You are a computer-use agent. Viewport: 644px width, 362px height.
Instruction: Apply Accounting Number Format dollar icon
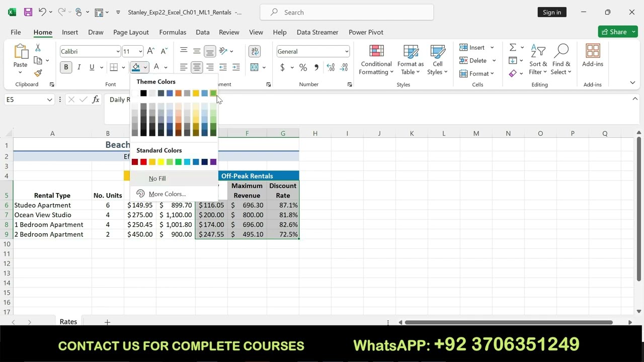tap(282, 67)
